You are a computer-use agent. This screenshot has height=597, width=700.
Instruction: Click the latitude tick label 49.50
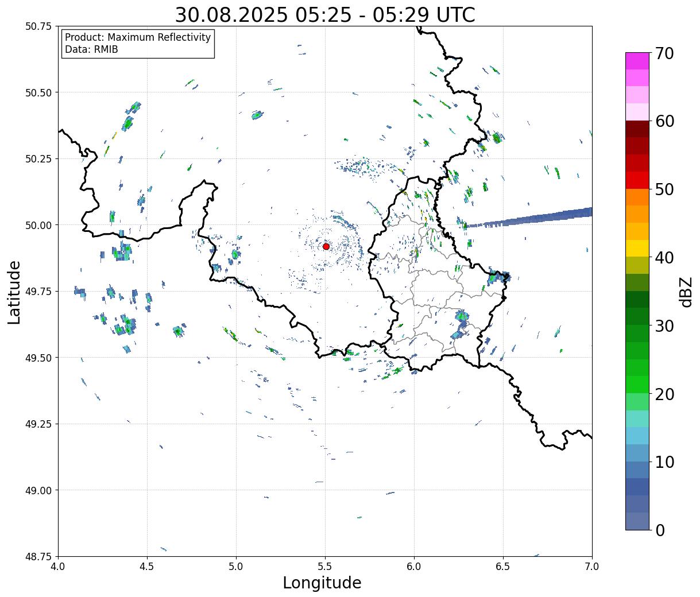[38, 358]
